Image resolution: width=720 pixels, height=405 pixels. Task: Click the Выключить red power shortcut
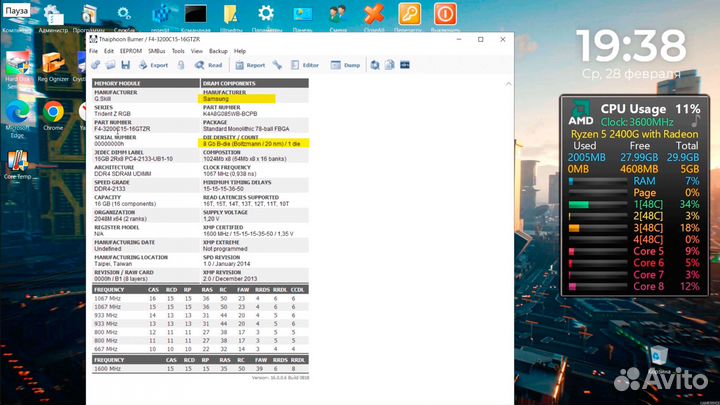pyautogui.click(x=445, y=18)
